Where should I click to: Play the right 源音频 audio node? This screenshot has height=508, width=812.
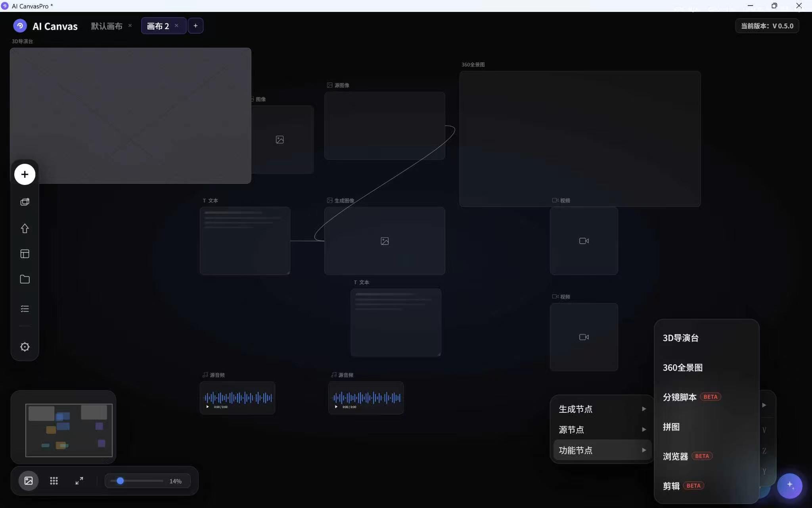coord(336,407)
